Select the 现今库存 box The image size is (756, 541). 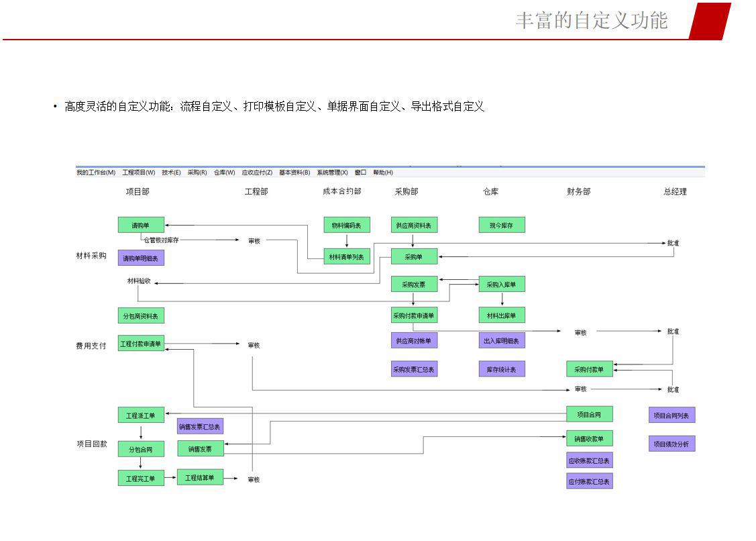coord(502,226)
